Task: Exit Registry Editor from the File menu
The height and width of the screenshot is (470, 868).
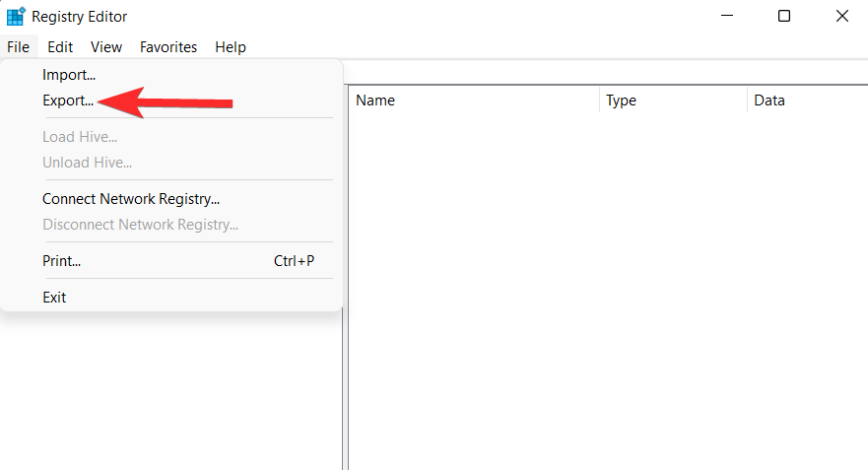Action: [54, 297]
